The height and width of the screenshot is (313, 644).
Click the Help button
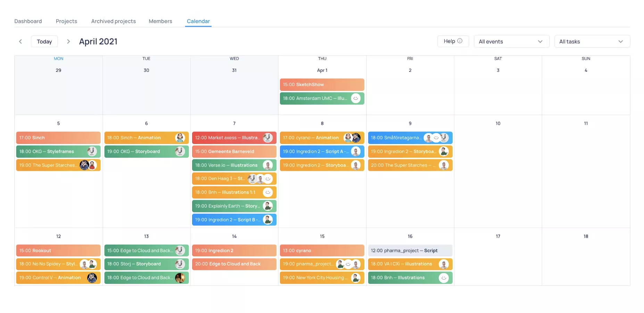point(453,41)
